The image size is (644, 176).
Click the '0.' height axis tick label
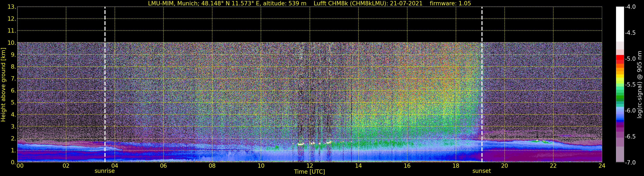[13, 162]
